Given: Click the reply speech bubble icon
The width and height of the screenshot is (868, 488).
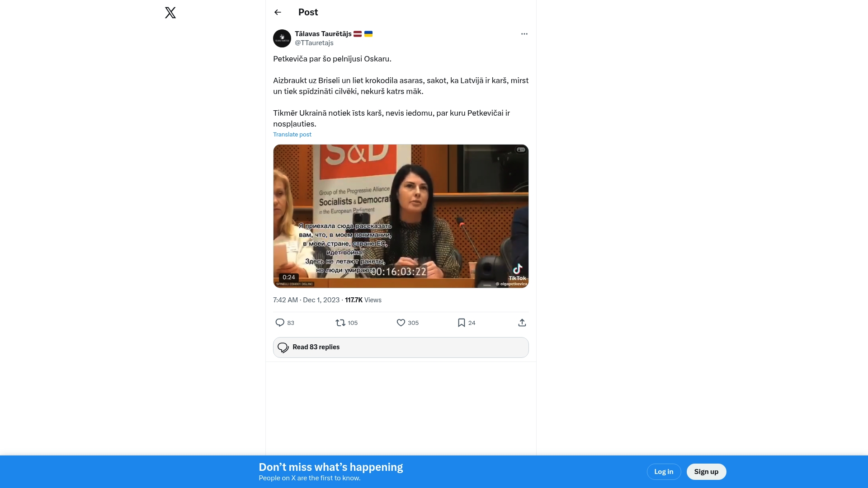Looking at the screenshot, I should 280,323.
